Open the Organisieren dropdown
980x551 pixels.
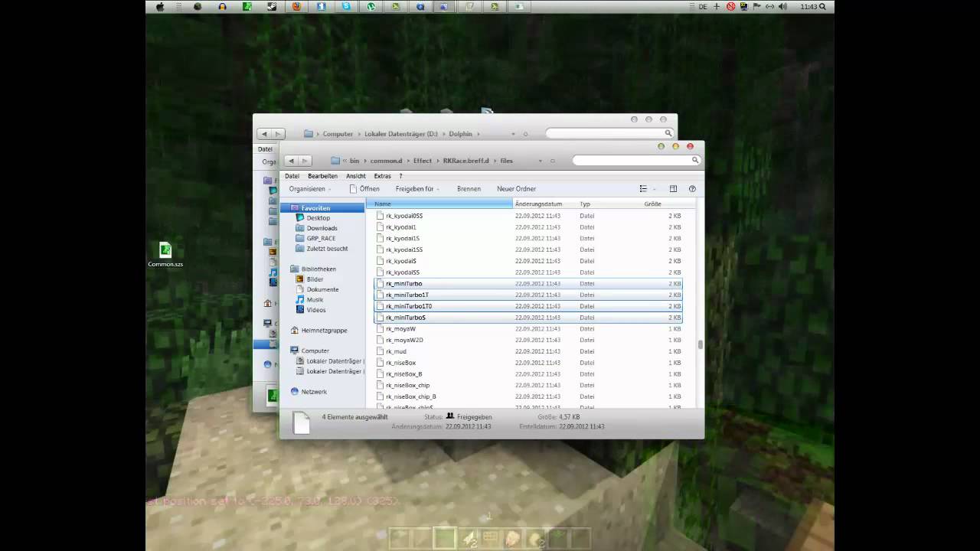pos(310,188)
